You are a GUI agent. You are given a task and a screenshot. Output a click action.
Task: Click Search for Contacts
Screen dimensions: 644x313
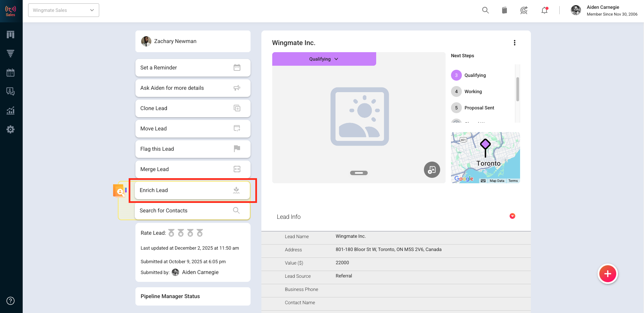192,211
